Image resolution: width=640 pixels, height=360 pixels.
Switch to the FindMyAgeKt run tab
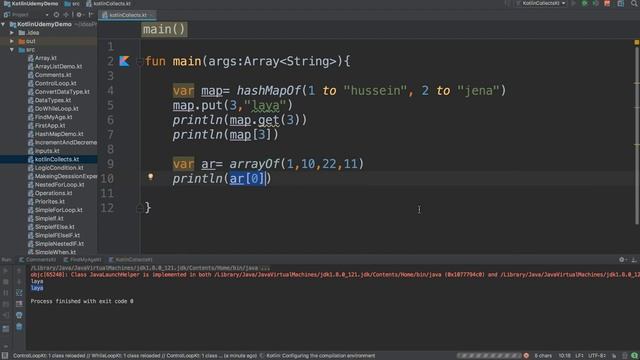click(x=82, y=260)
